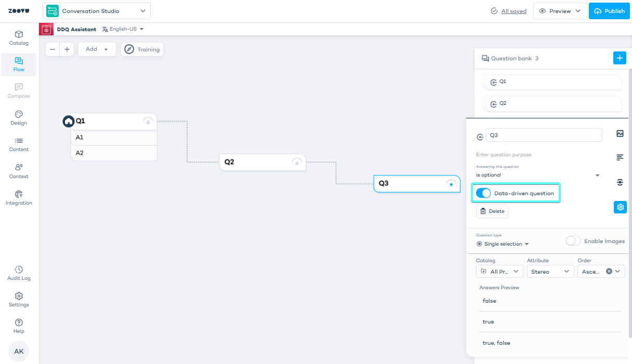Switch to Design section in sidebar
This screenshot has width=632, height=364.
(19, 118)
